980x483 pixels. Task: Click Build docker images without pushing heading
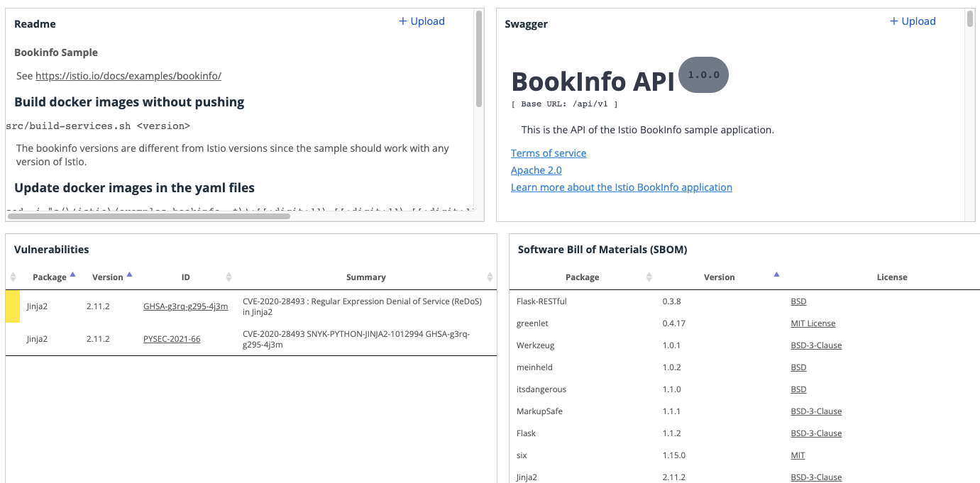(x=129, y=102)
